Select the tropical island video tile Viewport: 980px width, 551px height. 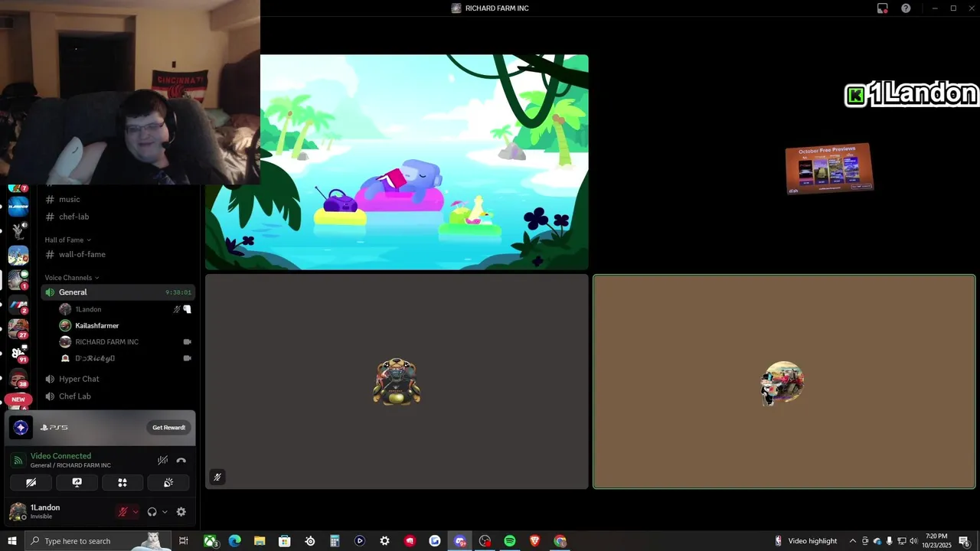397,162
